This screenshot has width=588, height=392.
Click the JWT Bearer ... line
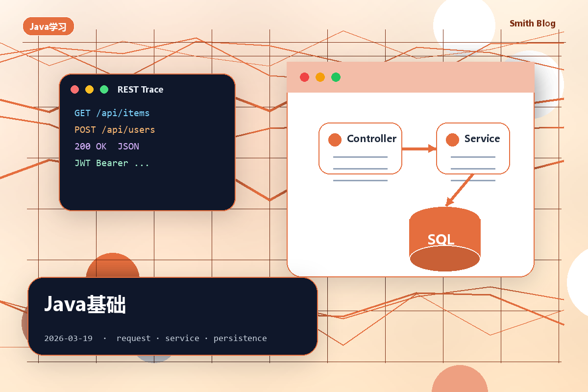112,163
